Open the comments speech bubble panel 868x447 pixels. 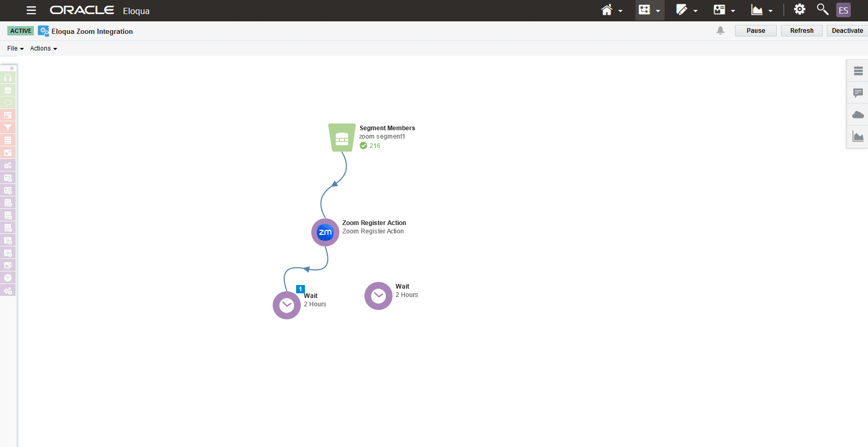click(x=858, y=93)
